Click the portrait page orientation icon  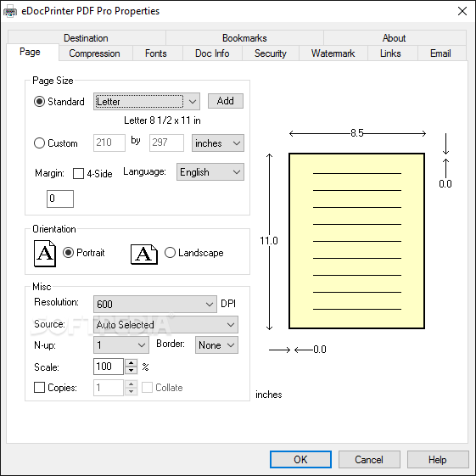point(45,254)
